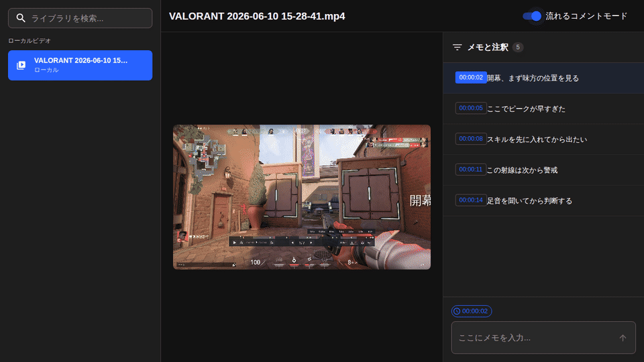Select the VALORANT 2026-06-10 video in the library

pyautogui.click(x=80, y=65)
